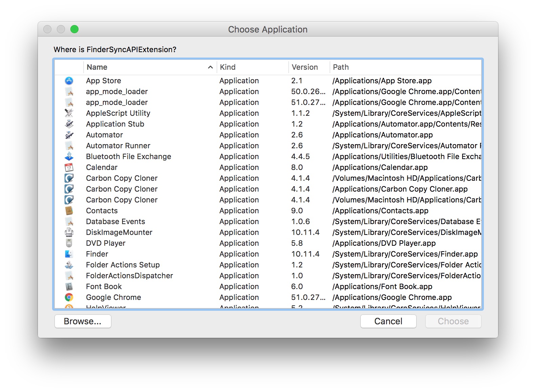Click the Bluetooth File Exchange icon
536x392 pixels.
(x=69, y=156)
